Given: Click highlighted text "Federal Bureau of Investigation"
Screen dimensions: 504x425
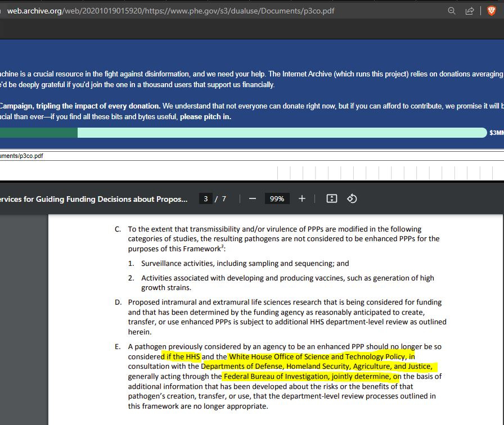Looking at the screenshot, I should click(x=276, y=377).
